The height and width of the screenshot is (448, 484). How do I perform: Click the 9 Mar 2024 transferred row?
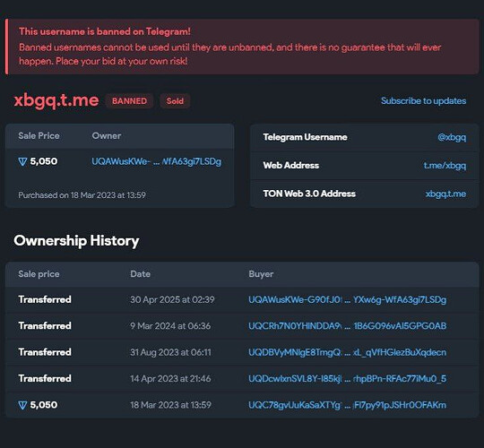point(242,326)
